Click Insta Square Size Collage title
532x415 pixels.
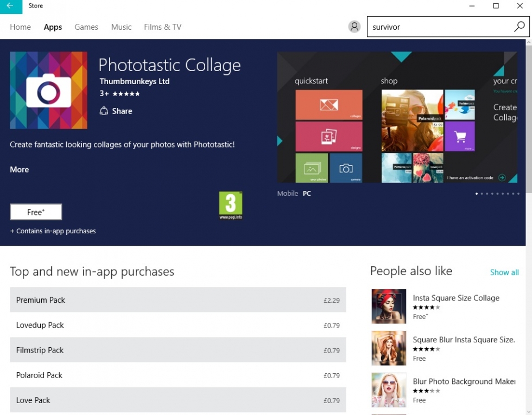click(456, 298)
